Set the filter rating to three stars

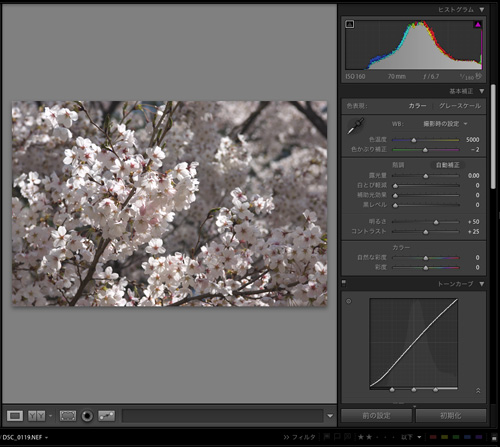(377, 437)
